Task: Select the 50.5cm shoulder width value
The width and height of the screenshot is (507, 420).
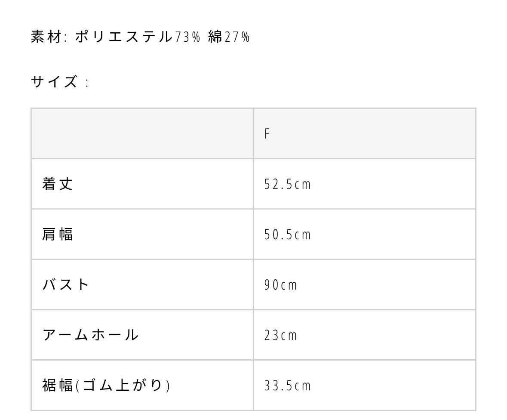Action: 287,235
